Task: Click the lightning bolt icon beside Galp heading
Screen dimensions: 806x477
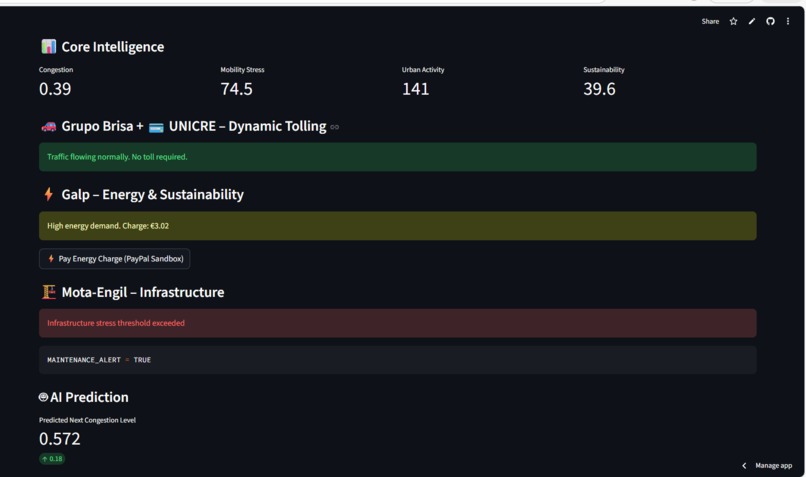Action: [x=48, y=194]
